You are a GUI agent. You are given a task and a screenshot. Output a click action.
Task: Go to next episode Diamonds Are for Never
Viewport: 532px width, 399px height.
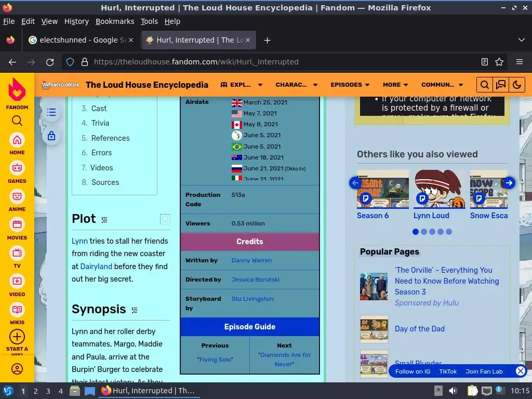(284, 360)
